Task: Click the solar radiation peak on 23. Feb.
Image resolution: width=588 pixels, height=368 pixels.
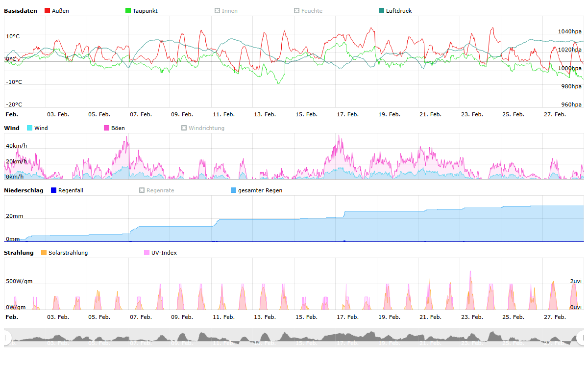Action: 471,273
